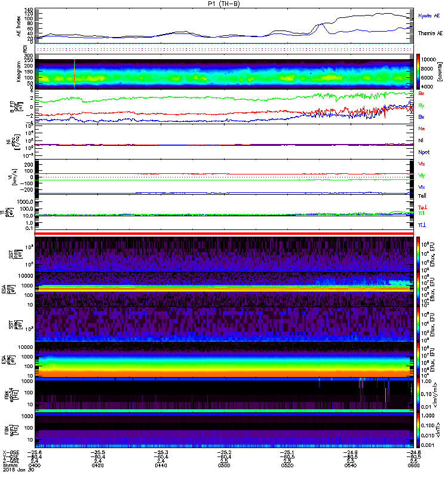
Task: Click the "0420" time tick label
Action: (x=97, y=465)
